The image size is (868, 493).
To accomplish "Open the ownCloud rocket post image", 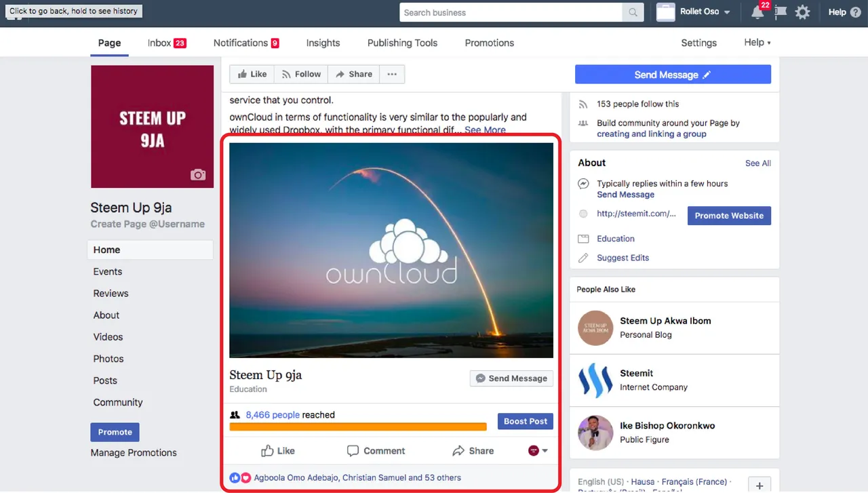I will (391, 250).
